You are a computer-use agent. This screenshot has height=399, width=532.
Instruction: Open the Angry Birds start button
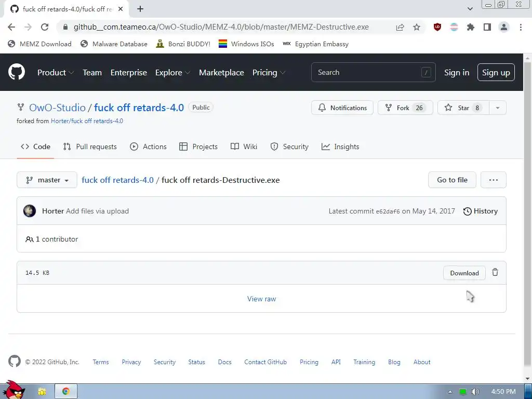click(13, 390)
